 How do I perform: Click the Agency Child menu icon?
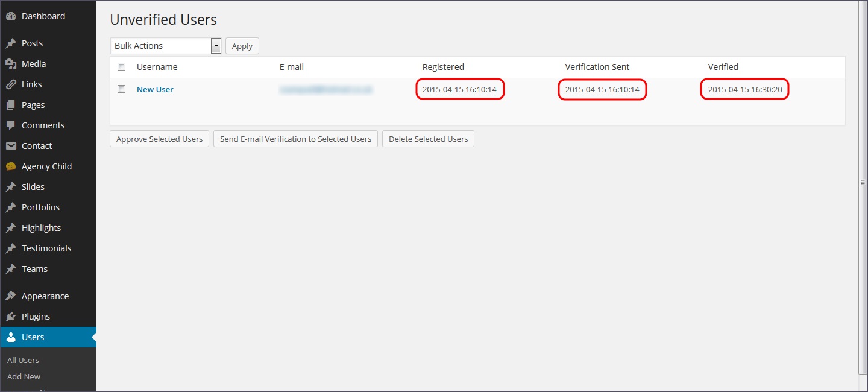click(10, 166)
